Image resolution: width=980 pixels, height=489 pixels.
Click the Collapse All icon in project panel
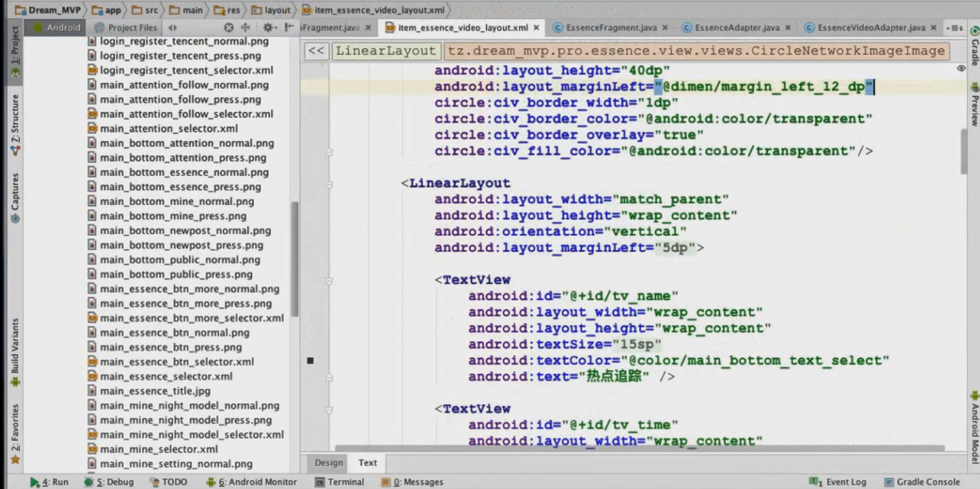[x=245, y=28]
